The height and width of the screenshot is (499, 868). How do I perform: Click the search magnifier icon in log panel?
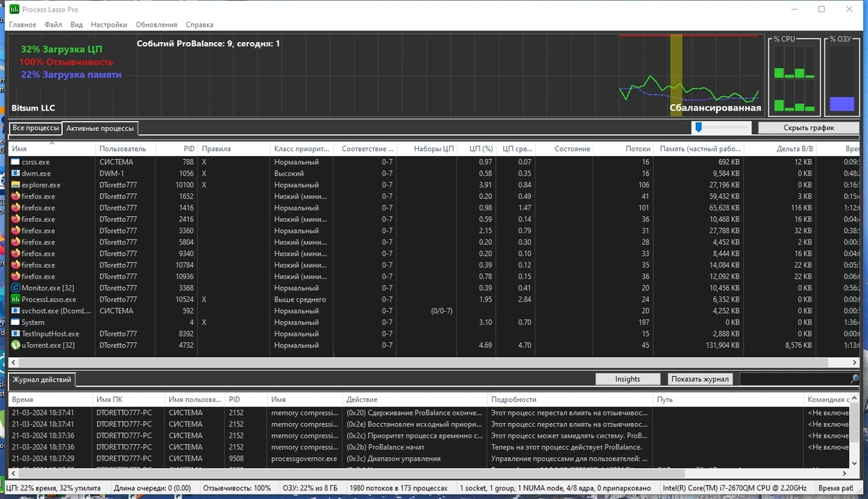pyautogui.click(x=856, y=379)
